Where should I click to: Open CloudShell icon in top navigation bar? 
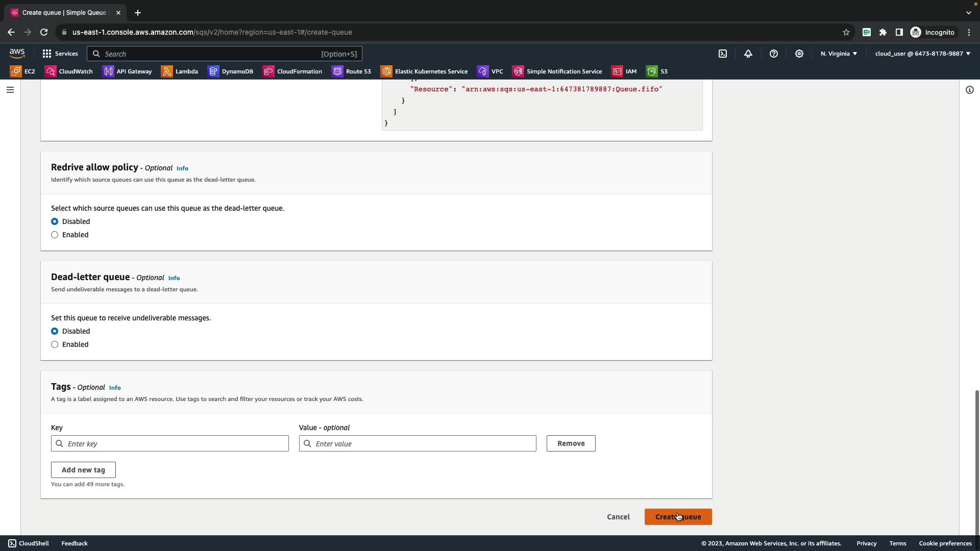pos(723,54)
